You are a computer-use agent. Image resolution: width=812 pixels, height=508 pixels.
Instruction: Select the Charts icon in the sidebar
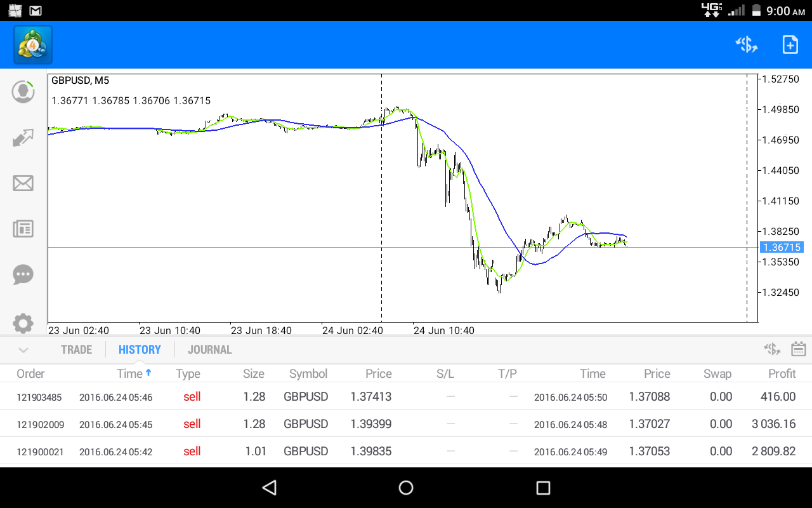point(23,137)
